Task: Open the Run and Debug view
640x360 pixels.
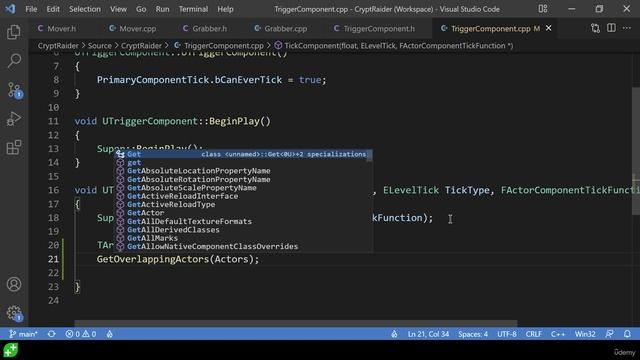Action: tap(14, 119)
